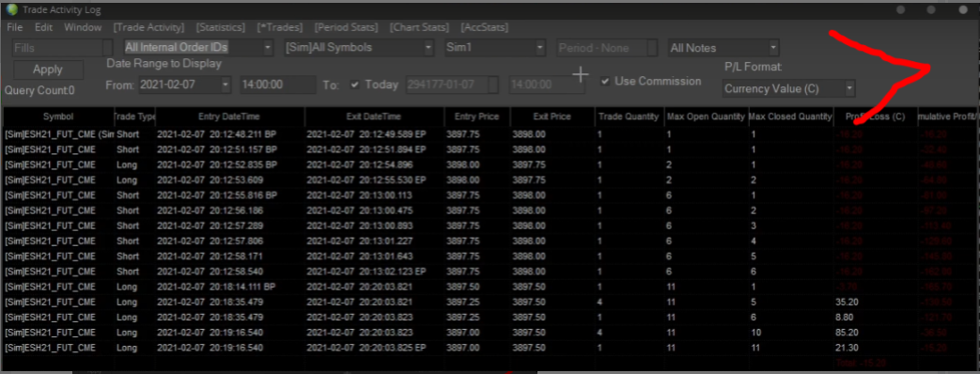The height and width of the screenshot is (374, 980).
Task: Select entry time 20:12:52.835 BP cell
Action: pyautogui.click(x=229, y=165)
